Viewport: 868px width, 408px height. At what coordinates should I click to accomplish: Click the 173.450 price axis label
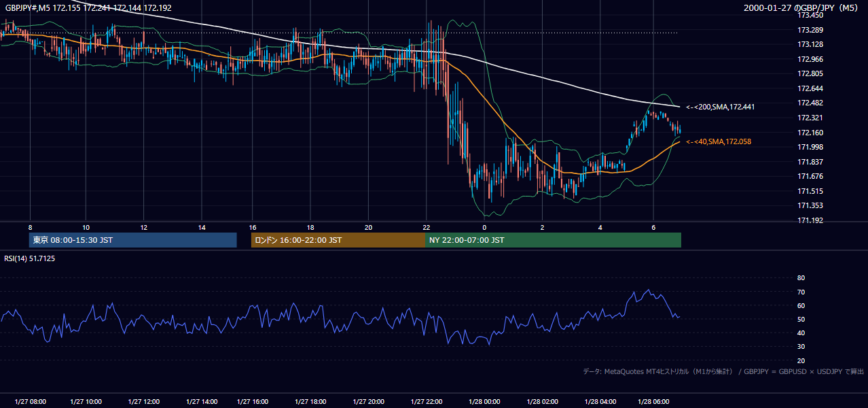(810, 15)
